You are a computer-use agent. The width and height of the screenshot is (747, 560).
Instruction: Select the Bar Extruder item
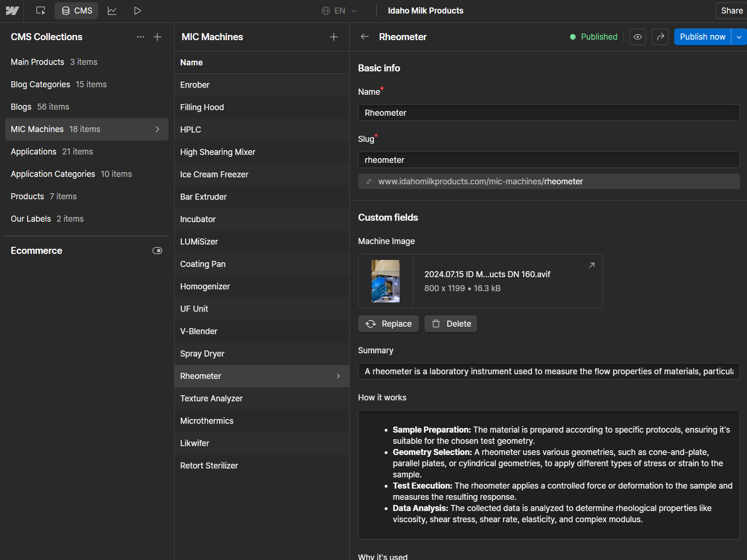click(262, 197)
